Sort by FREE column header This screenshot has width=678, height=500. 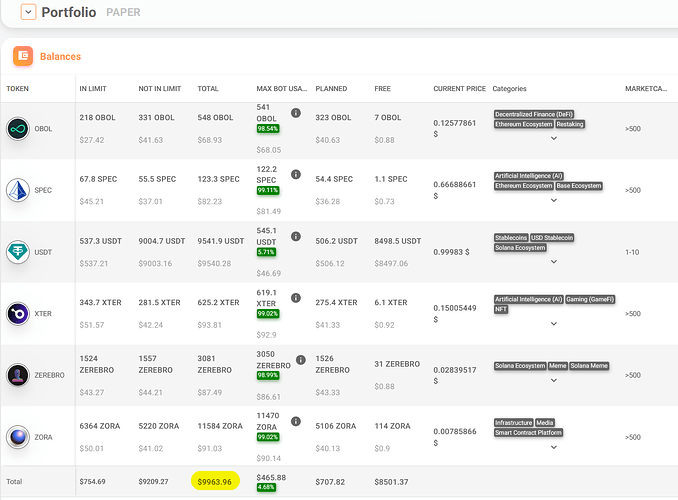[382, 89]
